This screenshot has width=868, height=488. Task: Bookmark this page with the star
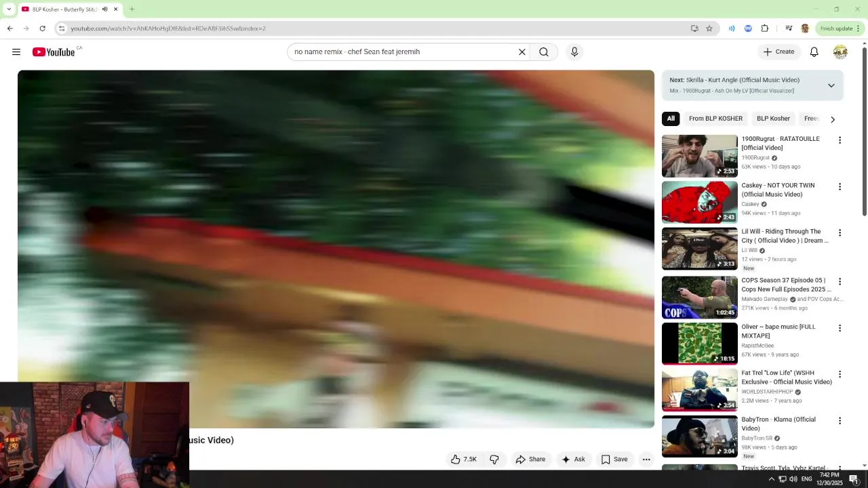pos(709,28)
